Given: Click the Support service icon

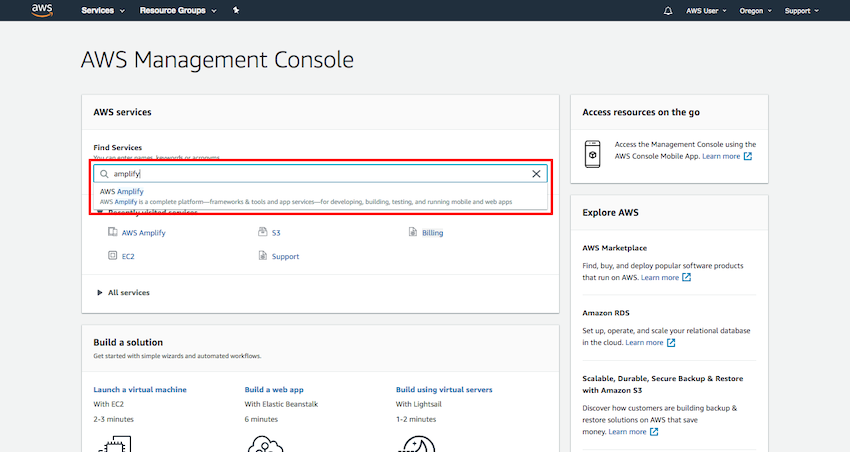Looking at the screenshot, I should click(263, 256).
